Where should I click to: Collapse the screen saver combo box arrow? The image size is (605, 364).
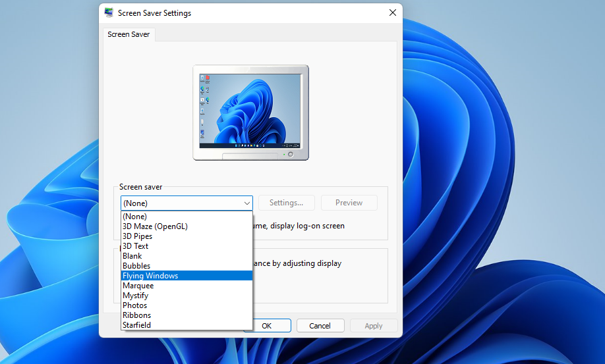coord(247,203)
